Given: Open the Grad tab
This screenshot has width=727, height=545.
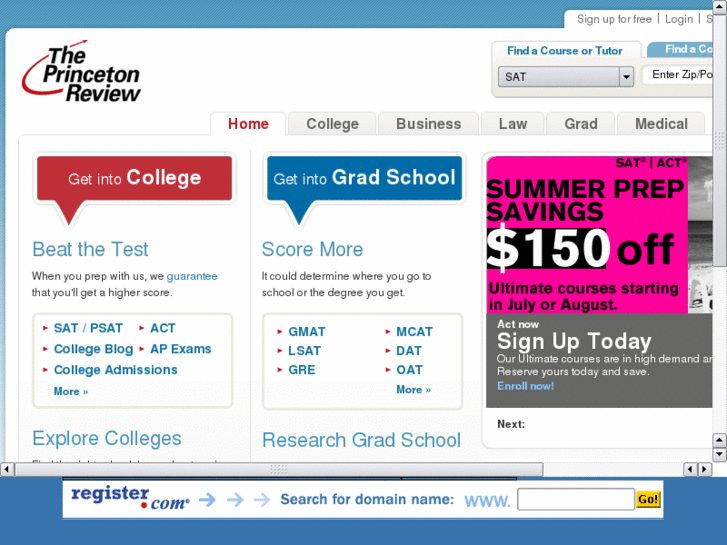Looking at the screenshot, I should (x=581, y=124).
